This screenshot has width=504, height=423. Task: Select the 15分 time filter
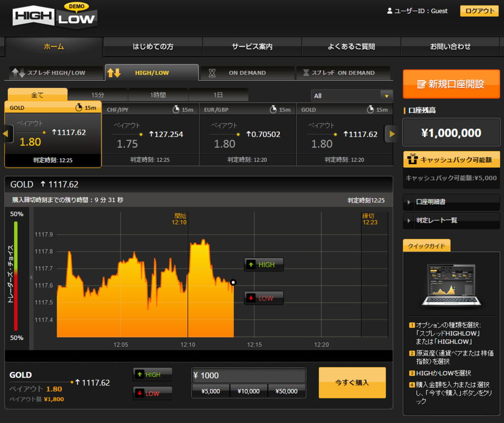pyautogui.click(x=98, y=95)
